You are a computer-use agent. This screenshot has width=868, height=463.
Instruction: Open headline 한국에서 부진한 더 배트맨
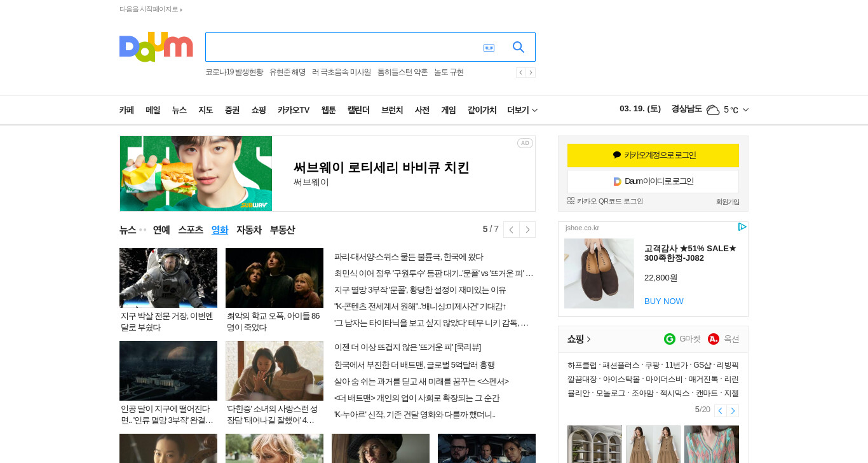click(414, 365)
